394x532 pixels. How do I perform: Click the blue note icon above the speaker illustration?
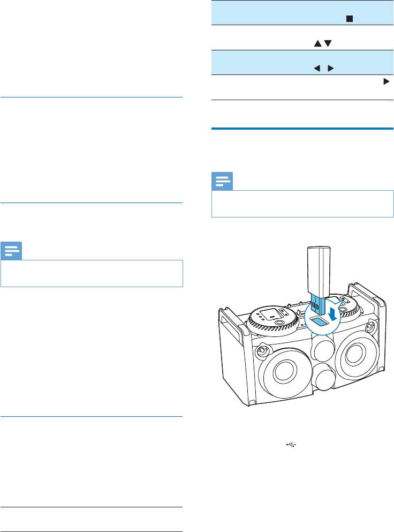click(222, 181)
